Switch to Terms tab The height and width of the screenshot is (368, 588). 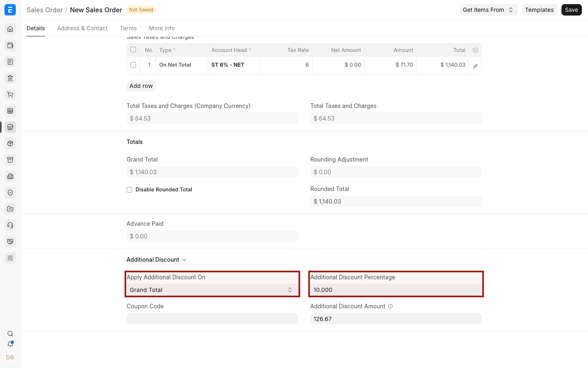[128, 28]
